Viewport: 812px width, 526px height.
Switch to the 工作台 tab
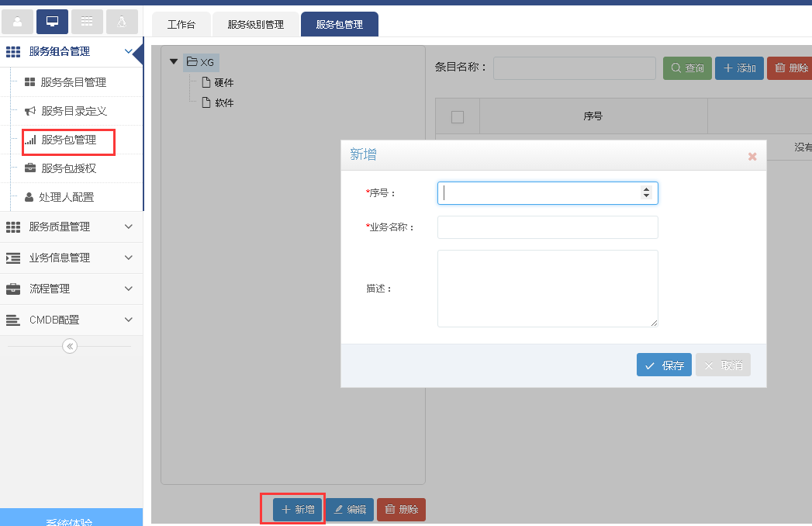coord(181,24)
